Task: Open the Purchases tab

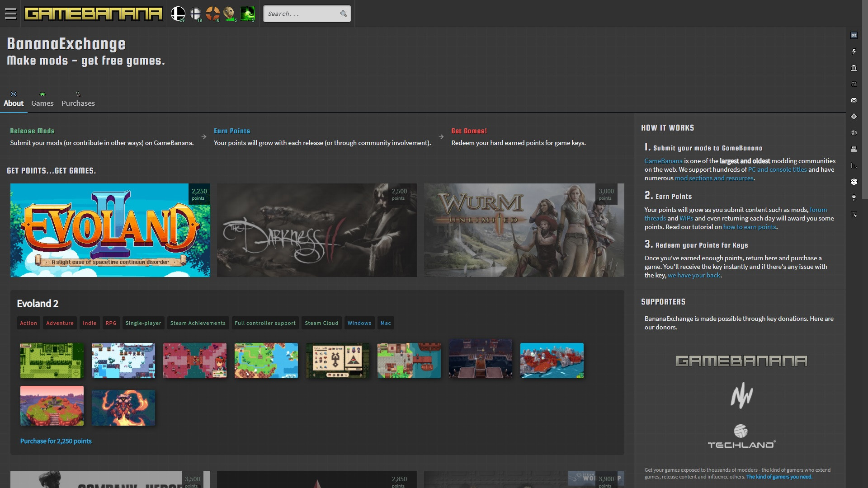Action: (78, 103)
